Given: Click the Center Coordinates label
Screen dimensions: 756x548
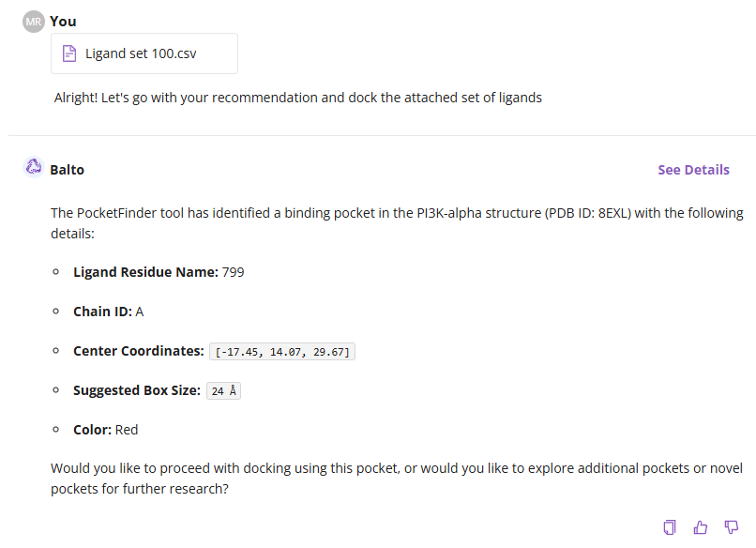Looking at the screenshot, I should point(139,351).
